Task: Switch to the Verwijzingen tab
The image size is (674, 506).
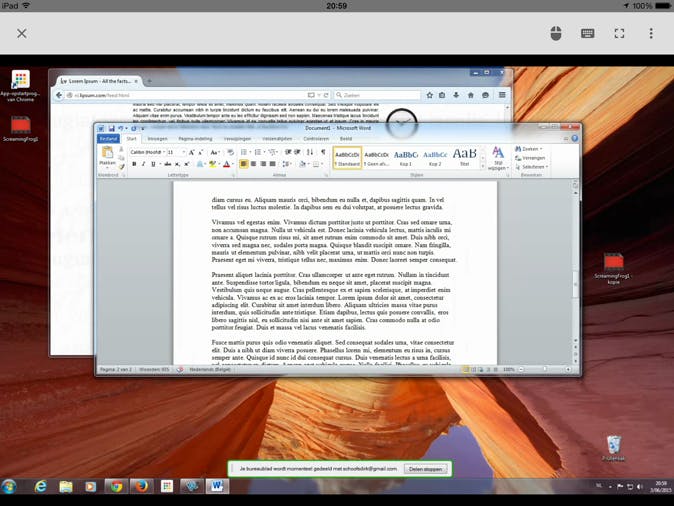Action: [237, 139]
